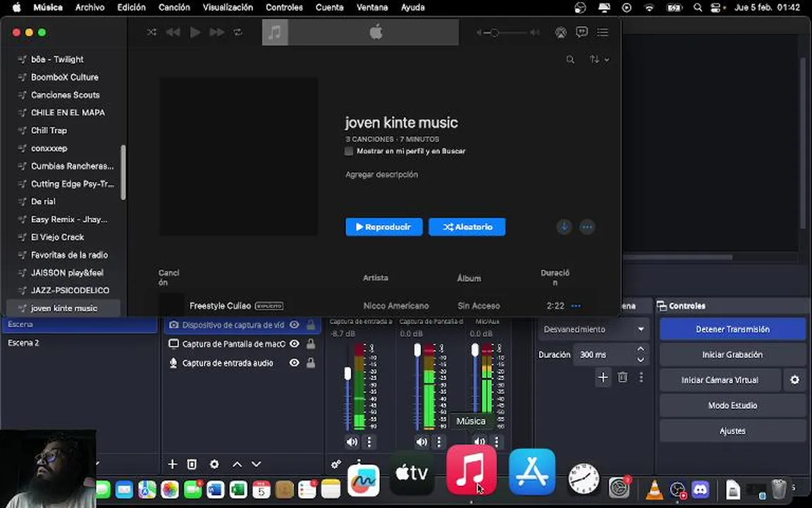Screen dimensions: 812x508
Task: Move the source down in OBS
Action: [257, 464]
